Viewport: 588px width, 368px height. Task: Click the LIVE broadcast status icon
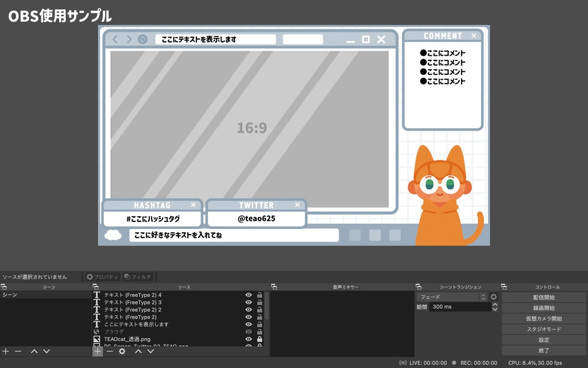[x=403, y=363]
